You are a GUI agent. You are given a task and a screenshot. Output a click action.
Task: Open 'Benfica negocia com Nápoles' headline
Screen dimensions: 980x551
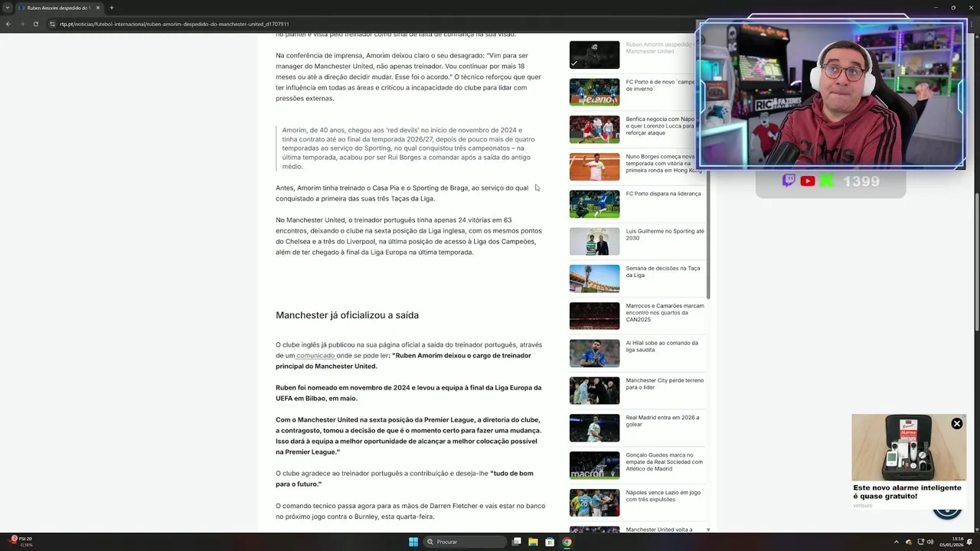point(660,126)
